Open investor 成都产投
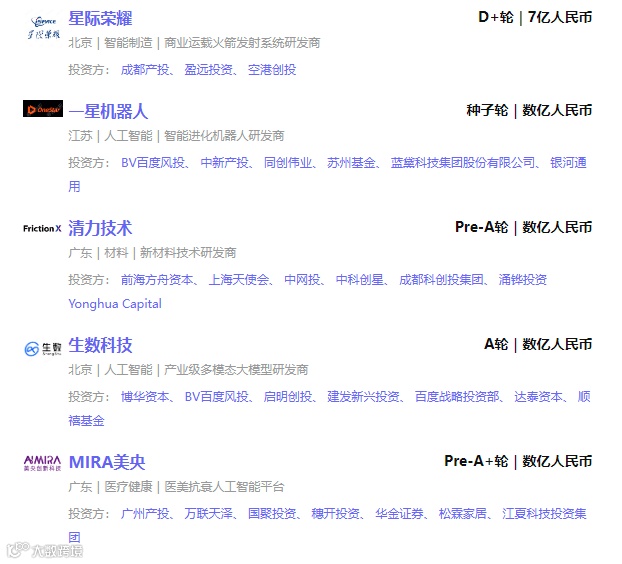This screenshot has width=622, height=564. (145, 70)
